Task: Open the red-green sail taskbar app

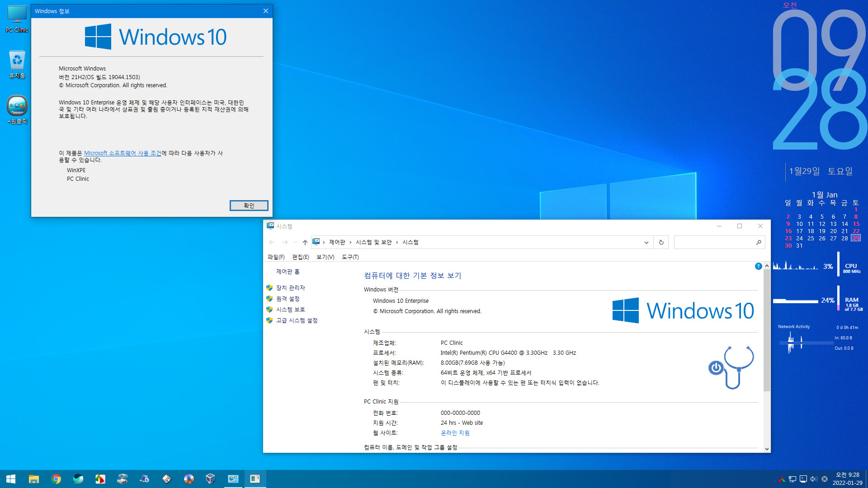Action: (x=100, y=479)
